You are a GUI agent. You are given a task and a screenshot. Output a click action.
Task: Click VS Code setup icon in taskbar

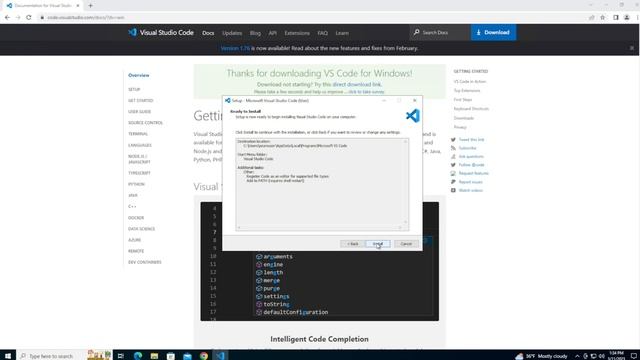click(220, 356)
